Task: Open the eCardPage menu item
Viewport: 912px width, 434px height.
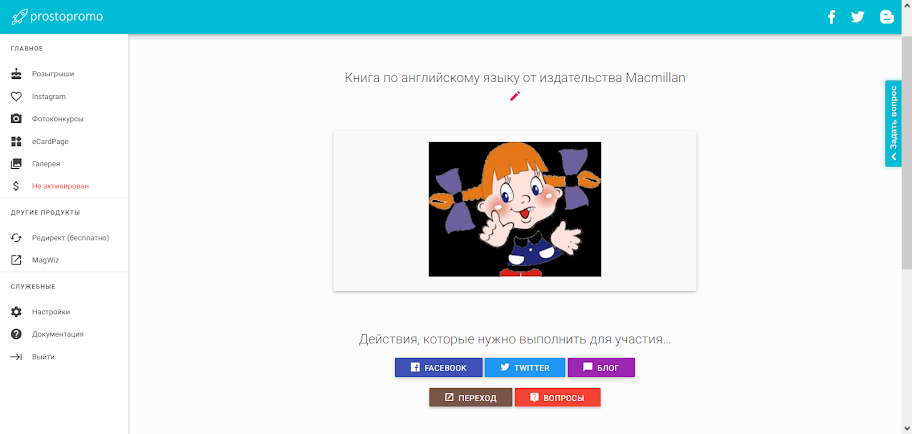Action: click(64, 141)
